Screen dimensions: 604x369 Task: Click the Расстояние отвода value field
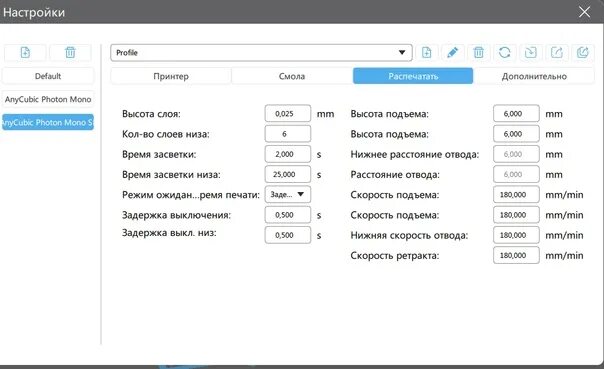[516, 174]
